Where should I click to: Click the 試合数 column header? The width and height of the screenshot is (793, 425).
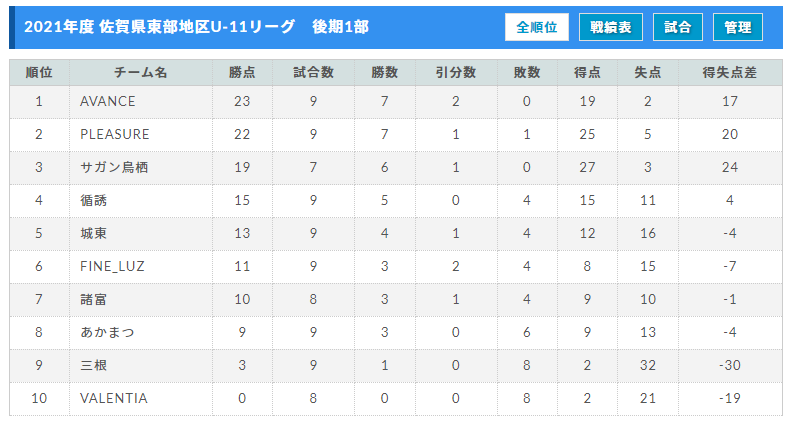[x=314, y=73]
